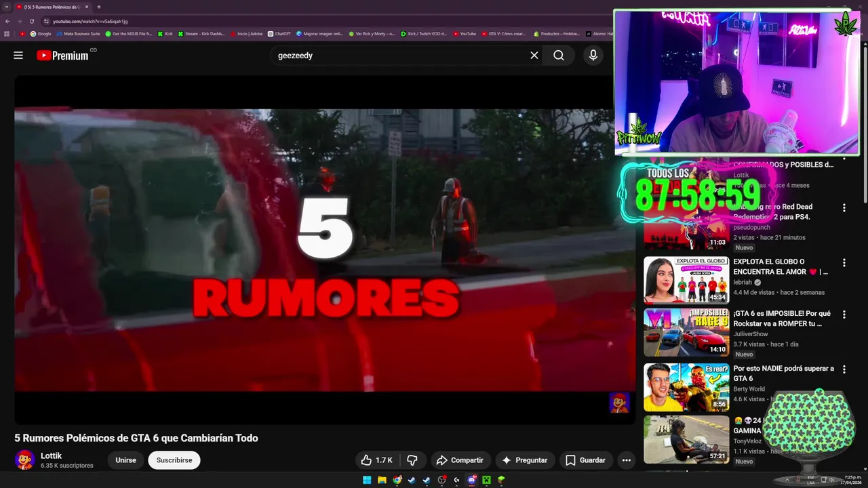Open the lebriah channel name
Viewport: 868px width, 488px height.
click(743, 283)
